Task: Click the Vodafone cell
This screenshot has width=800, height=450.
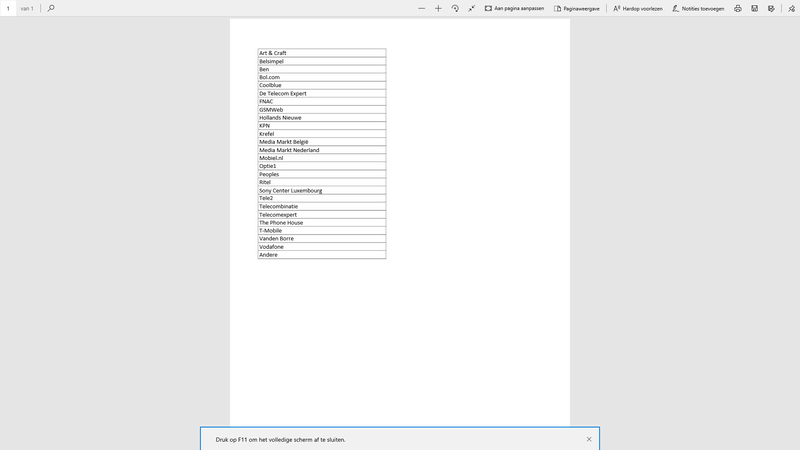Action: coord(321,246)
